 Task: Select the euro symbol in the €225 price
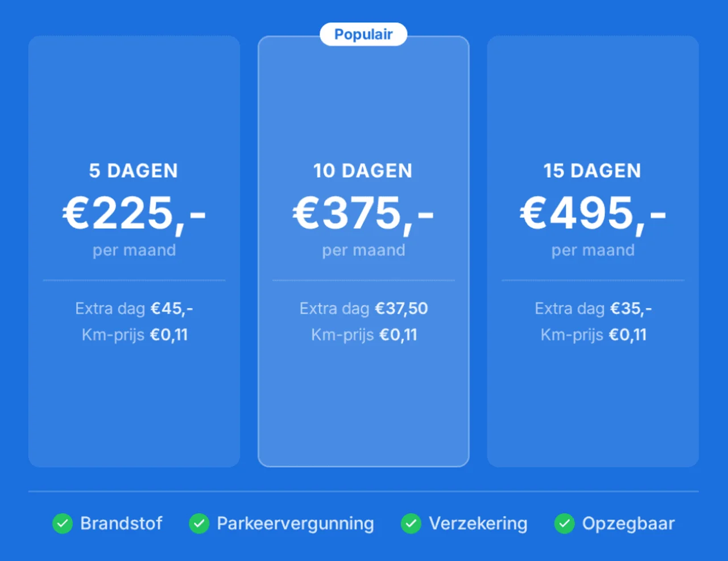(76, 212)
